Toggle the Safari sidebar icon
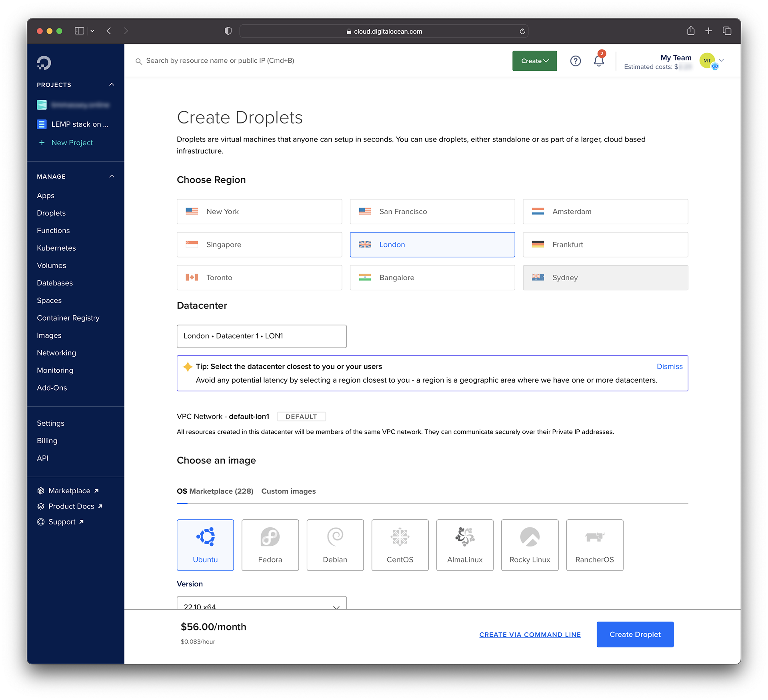The image size is (768, 700). pyautogui.click(x=79, y=31)
